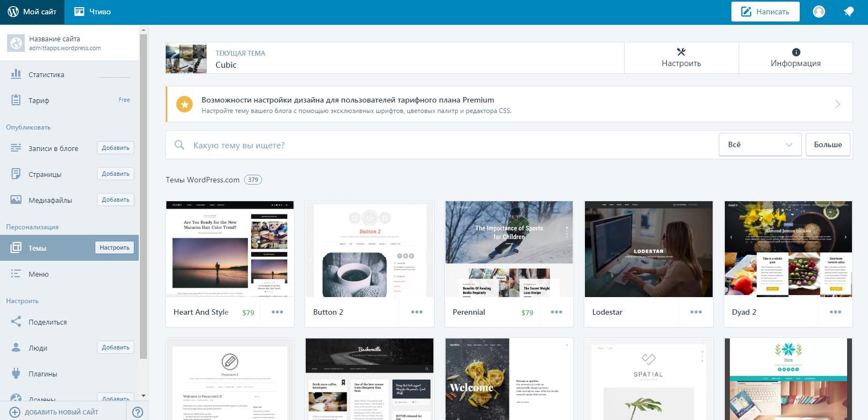Click the sidebar scroll down arrow
Viewport: 868px width, 420px height.
pos(143,396)
